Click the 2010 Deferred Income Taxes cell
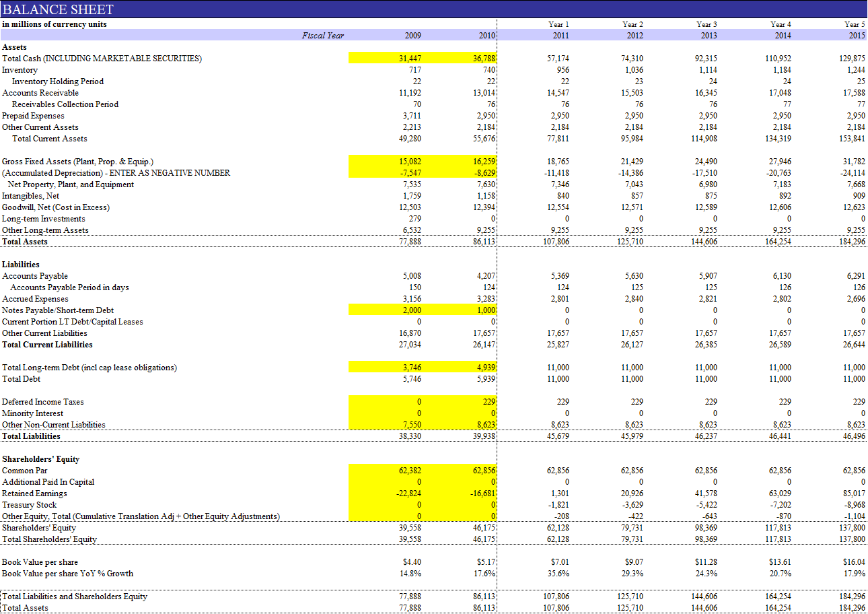The width and height of the screenshot is (868, 614). click(x=460, y=402)
